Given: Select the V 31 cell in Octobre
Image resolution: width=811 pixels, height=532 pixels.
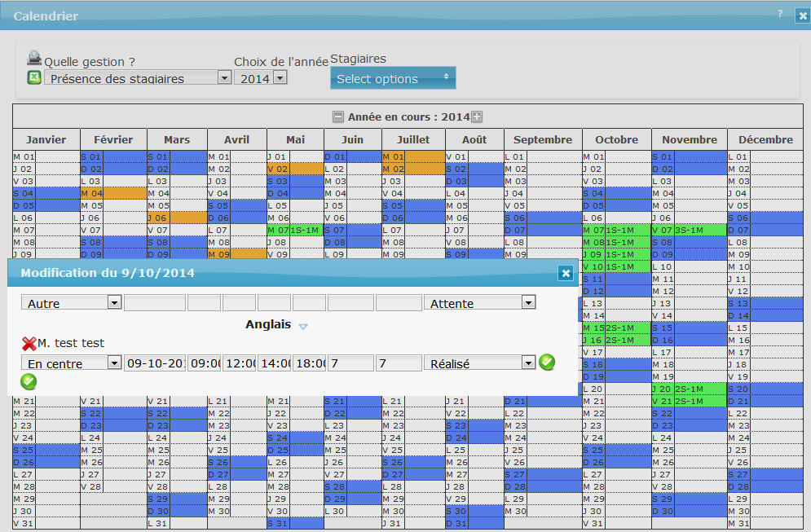Looking at the screenshot, I should click(616, 523).
